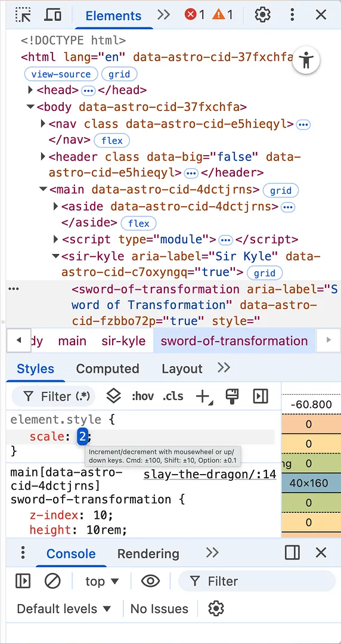Select the sword-of-transformation element row
The width and height of the screenshot is (341, 644).
173,305
